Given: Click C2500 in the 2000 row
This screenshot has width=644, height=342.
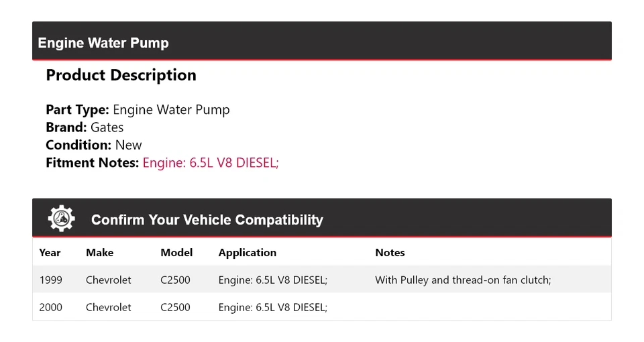Looking at the screenshot, I should (175, 307).
